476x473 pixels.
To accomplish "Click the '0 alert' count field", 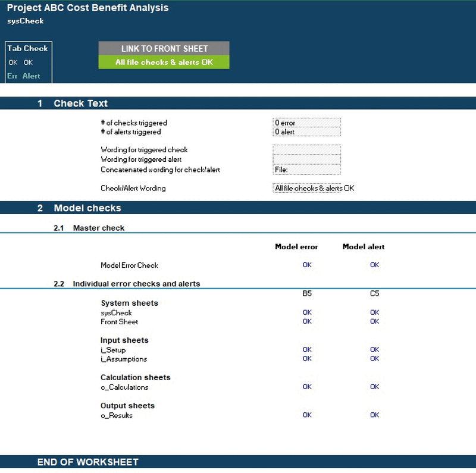I will [x=306, y=131].
